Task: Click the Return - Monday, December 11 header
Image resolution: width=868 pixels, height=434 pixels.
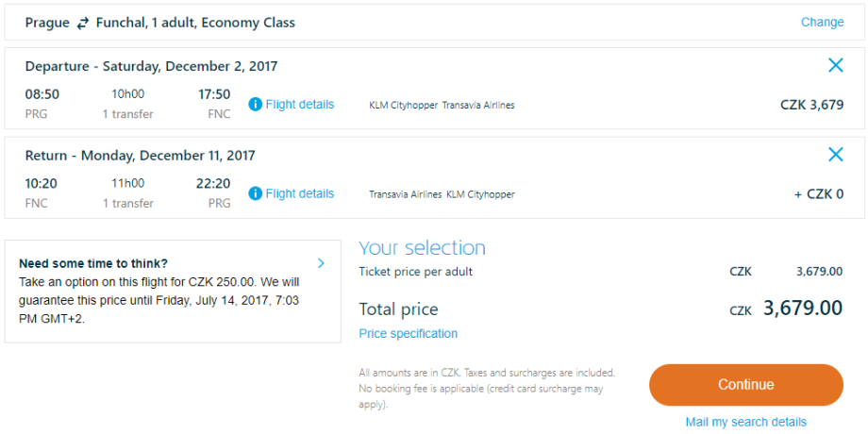Action: pos(140,155)
